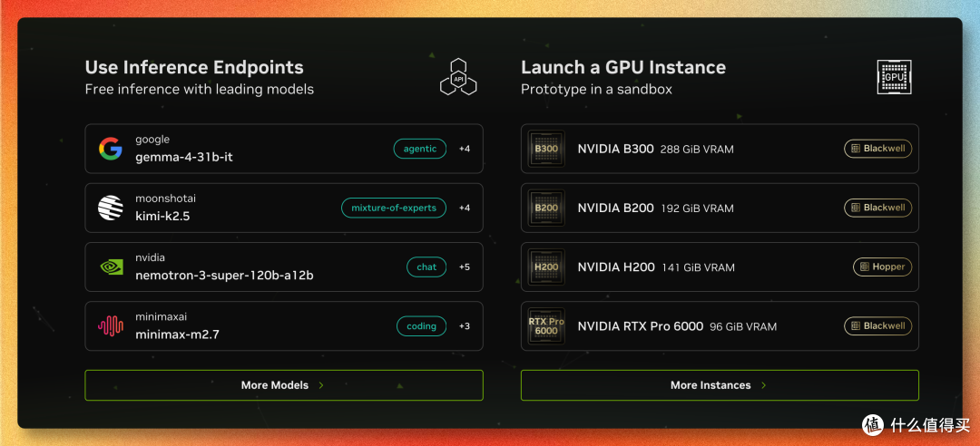The height and width of the screenshot is (446, 980).
Task: Open minimax-m2.7 model name
Action: pyautogui.click(x=177, y=334)
